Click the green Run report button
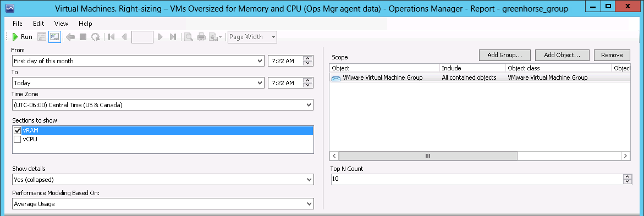The image size is (644, 216). coord(22,37)
